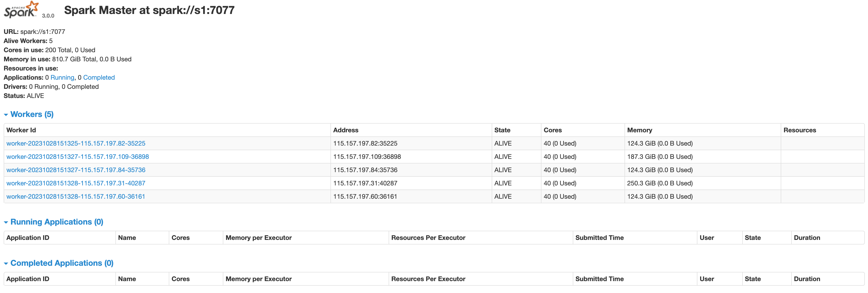The height and width of the screenshot is (293, 868).
Task: Collapse the Completed Applications section arrow
Action: 6,264
